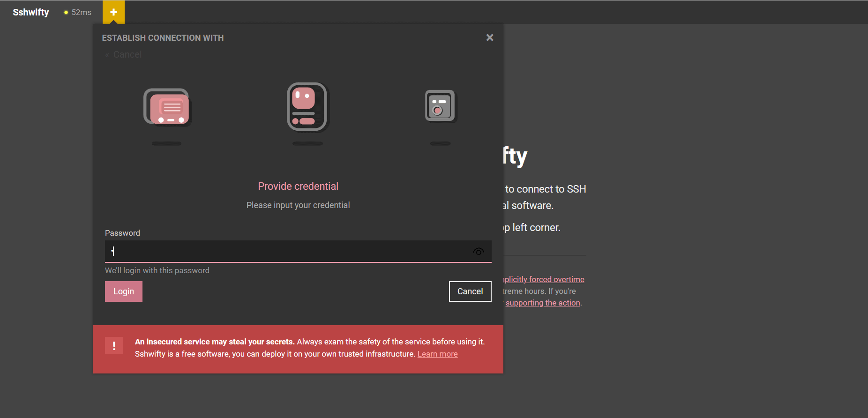
Task: Click the Sshwifty title in top bar
Action: [31, 12]
